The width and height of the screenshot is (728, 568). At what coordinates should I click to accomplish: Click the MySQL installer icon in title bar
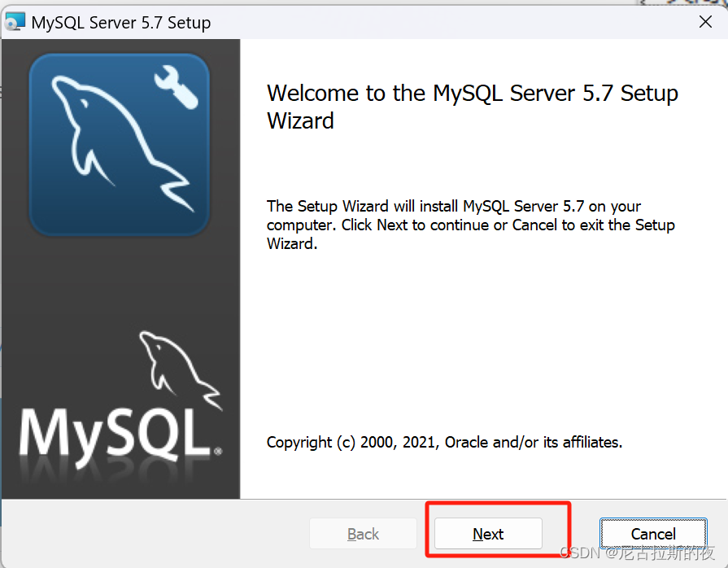[15, 21]
